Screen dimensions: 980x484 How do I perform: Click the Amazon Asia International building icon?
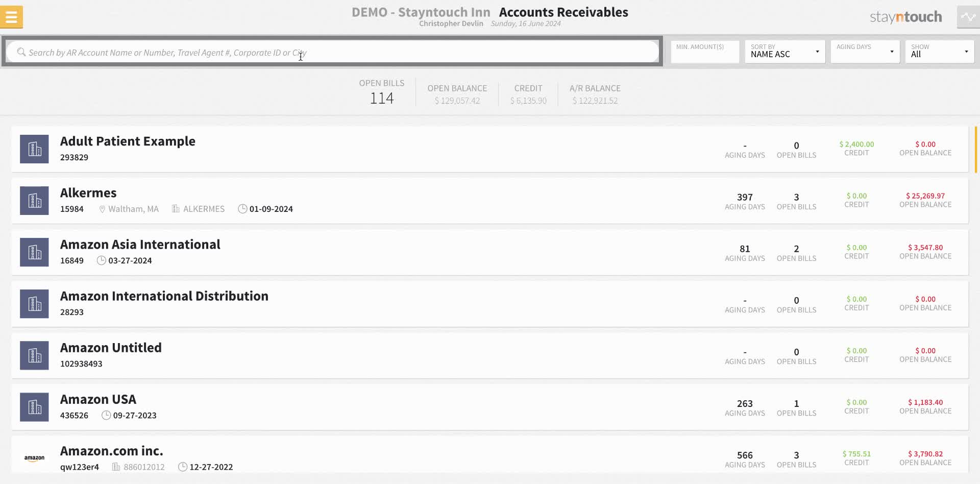click(x=34, y=252)
